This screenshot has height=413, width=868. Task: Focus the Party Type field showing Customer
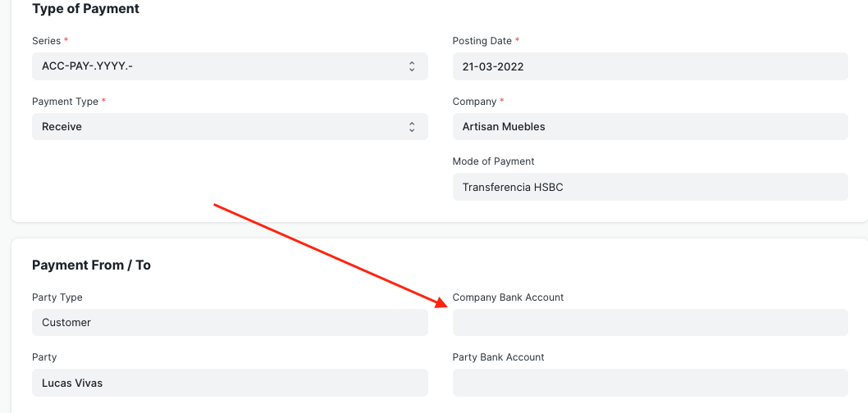[x=230, y=322]
